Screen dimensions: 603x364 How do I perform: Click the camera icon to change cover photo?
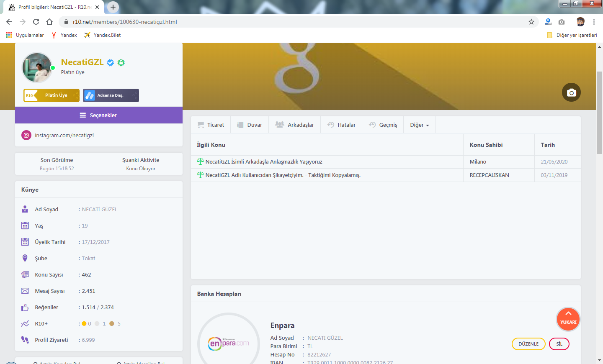point(571,92)
